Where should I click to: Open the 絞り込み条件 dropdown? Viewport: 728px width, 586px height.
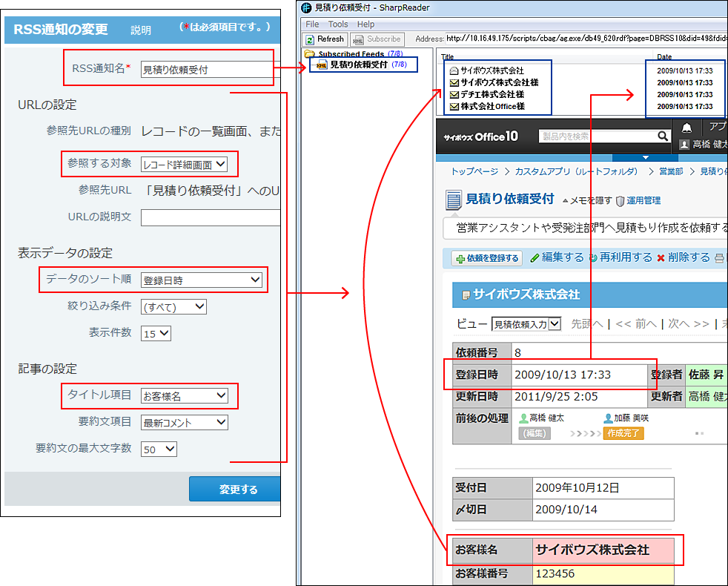tap(173, 306)
